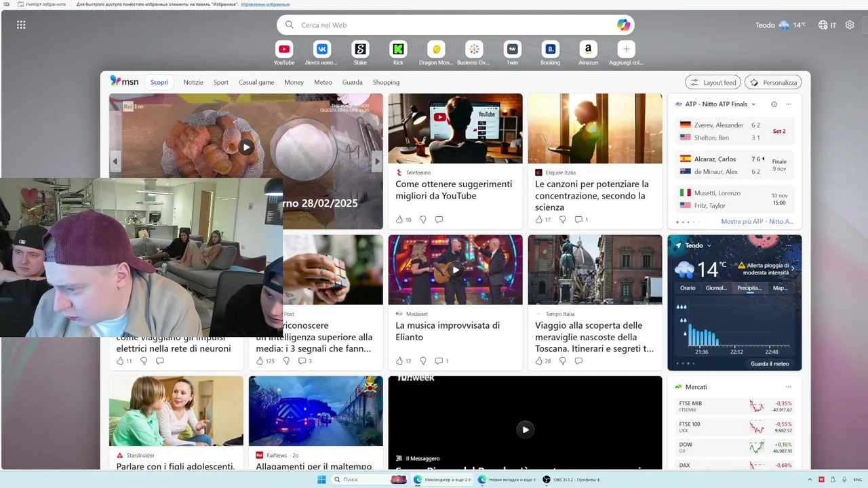Dislike the intelligenza superiore article
Viewport: 868px width, 488px height.
(286, 361)
